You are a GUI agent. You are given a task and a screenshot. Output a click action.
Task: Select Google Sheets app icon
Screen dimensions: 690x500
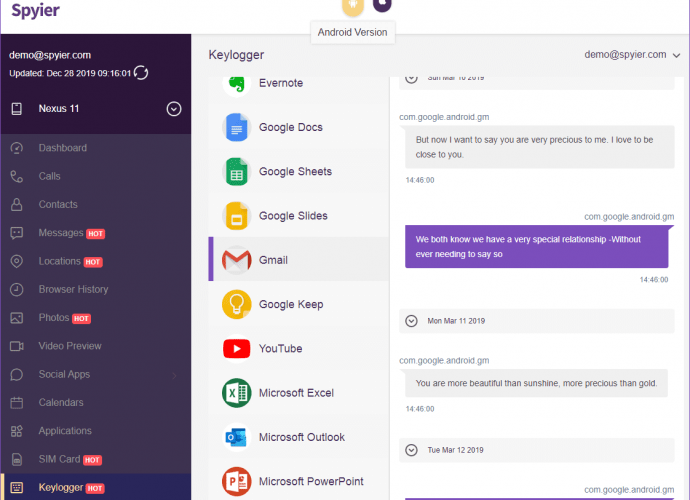[237, 172]
